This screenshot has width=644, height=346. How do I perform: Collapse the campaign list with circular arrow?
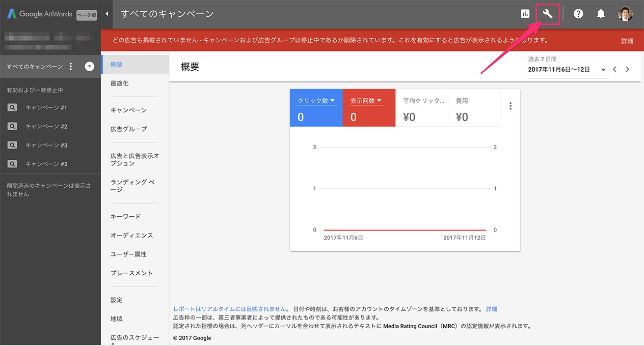(89, 66)
